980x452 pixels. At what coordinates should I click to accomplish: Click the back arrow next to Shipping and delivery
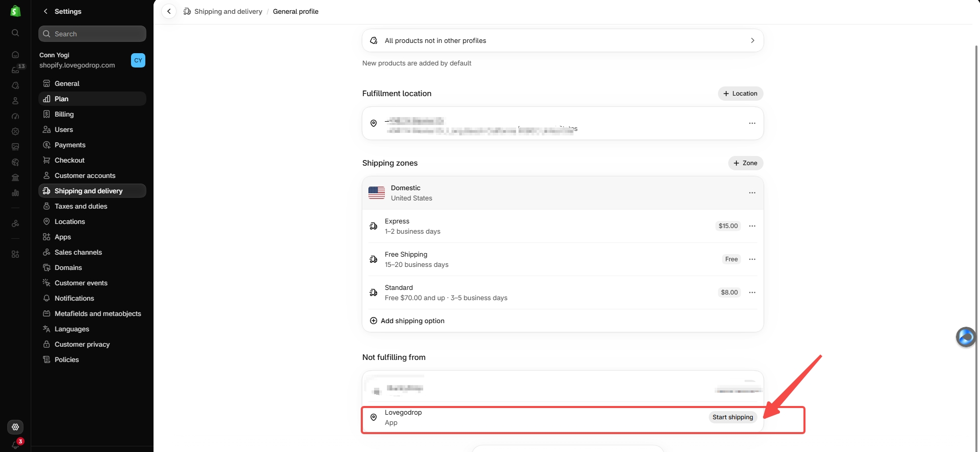(169, 11)
